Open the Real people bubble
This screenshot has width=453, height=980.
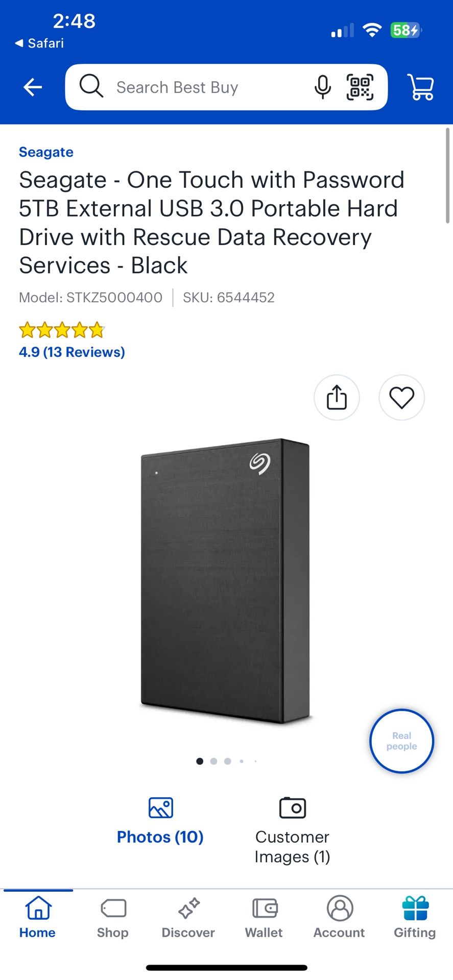(x=401, y=741)
